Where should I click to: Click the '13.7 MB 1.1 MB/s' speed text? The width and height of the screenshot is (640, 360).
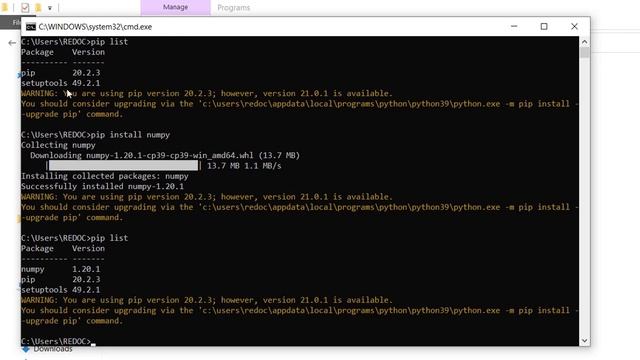coord(244,166)
